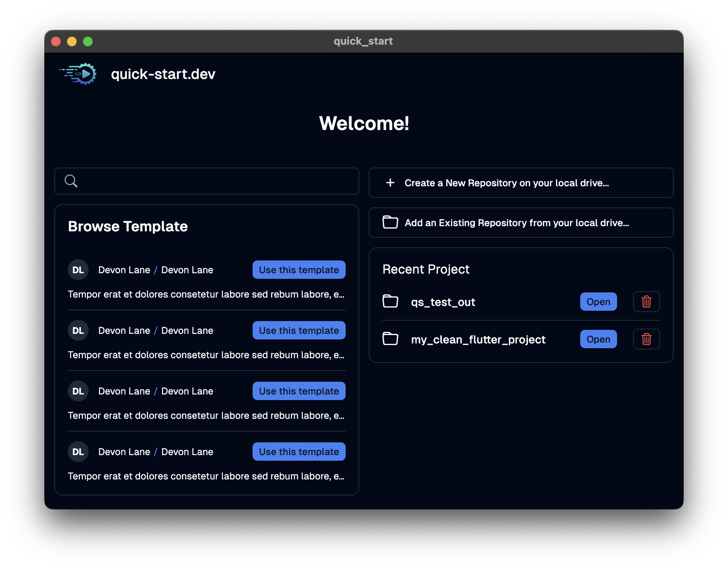Click the Devon Lane owner link on first template
Screen dimensions: 728x568
pyautogui.click(x=124, y=270)
